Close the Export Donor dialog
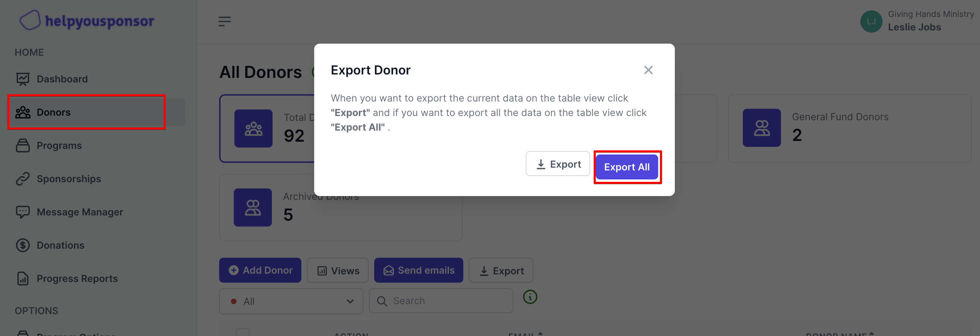The height and width of the screenshot is (336, 980). point(648,70)
